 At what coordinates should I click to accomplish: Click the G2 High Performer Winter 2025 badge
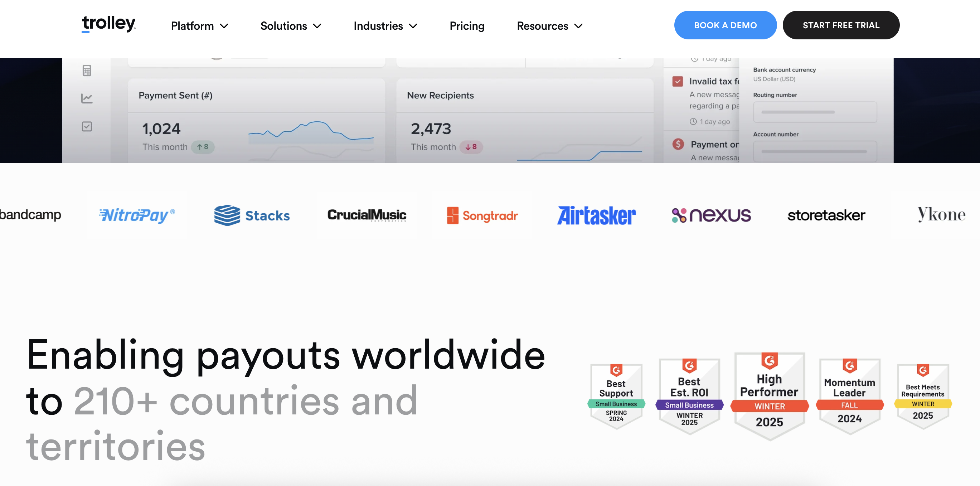(769, 396)
